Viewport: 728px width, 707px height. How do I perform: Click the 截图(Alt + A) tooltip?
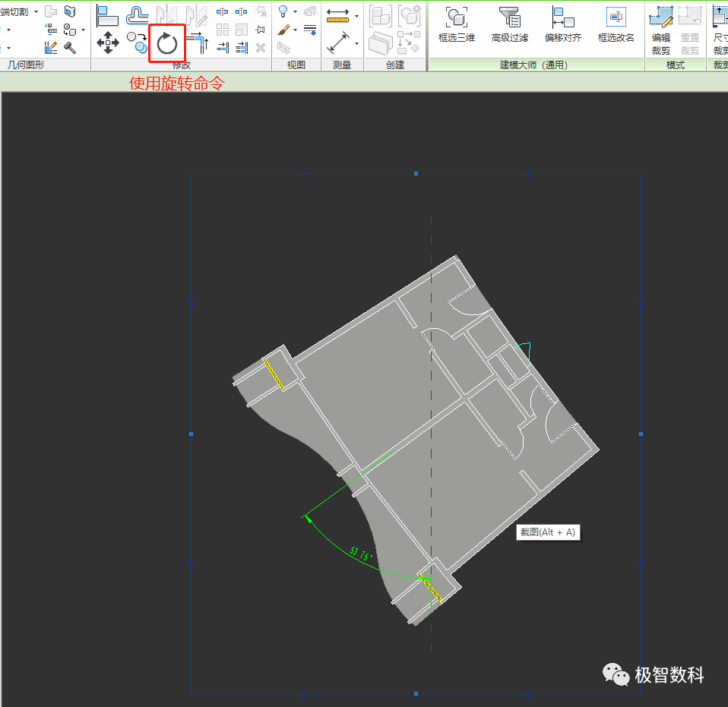point(549,532)
